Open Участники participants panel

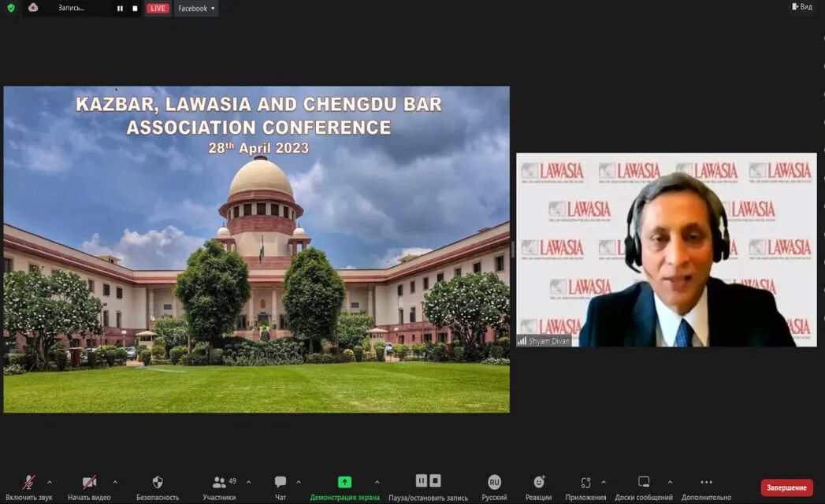tap(219, 487)
